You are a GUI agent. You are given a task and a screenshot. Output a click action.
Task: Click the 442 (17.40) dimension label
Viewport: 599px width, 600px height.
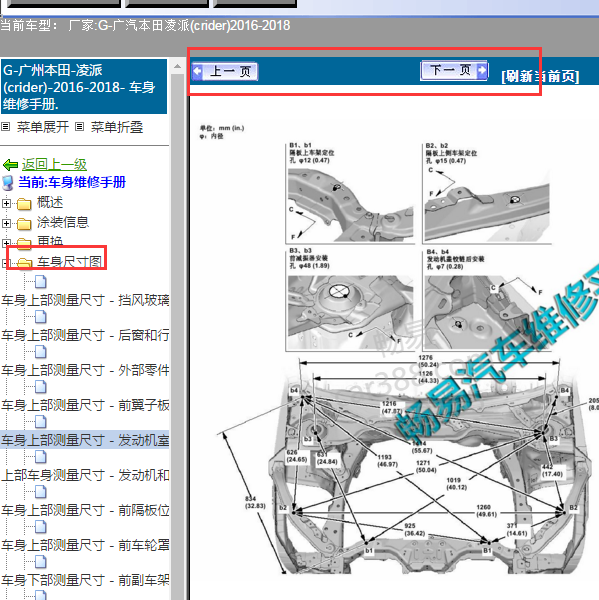click(x=552, y=470)
